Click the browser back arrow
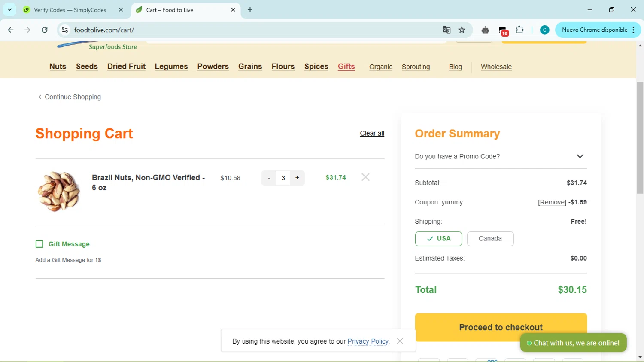This screenshot has width=644, height=362. 11,30
